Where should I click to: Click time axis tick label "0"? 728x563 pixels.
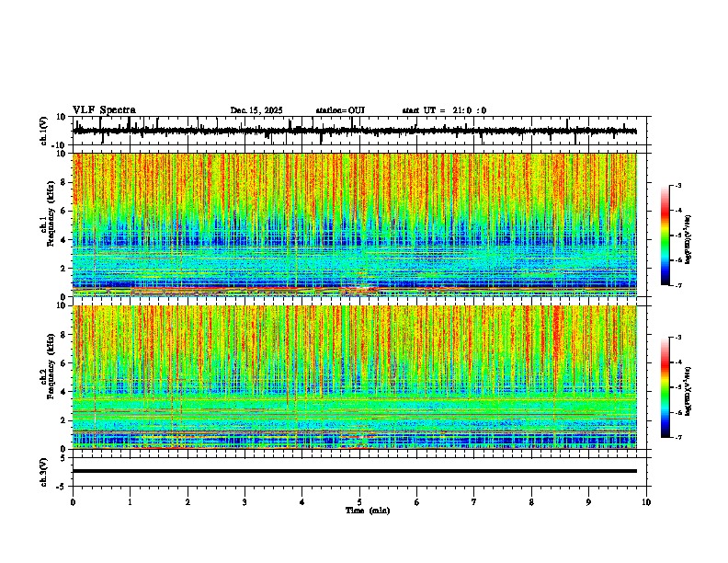(x=73, y=502)
